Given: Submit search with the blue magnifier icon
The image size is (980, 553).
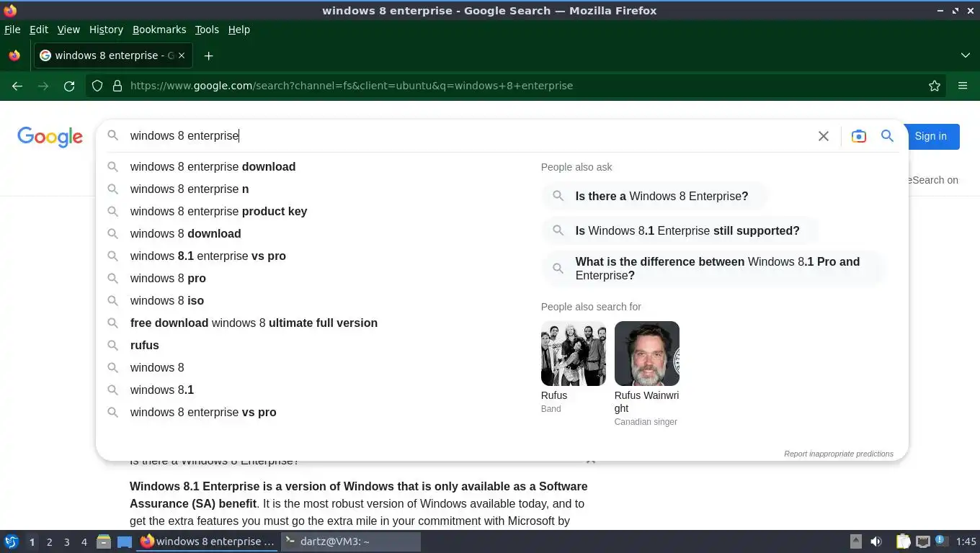Looking at the screenshot, I should [x=888, y=136].
